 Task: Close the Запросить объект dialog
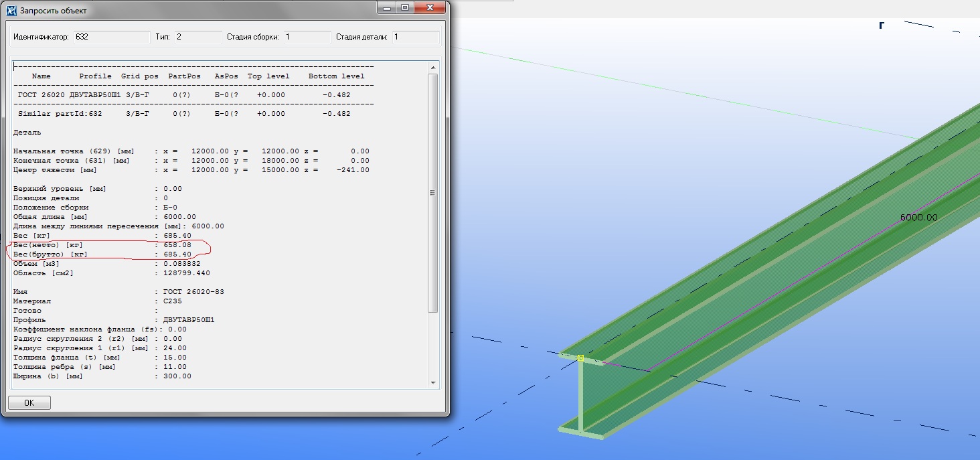click(430, 8)
